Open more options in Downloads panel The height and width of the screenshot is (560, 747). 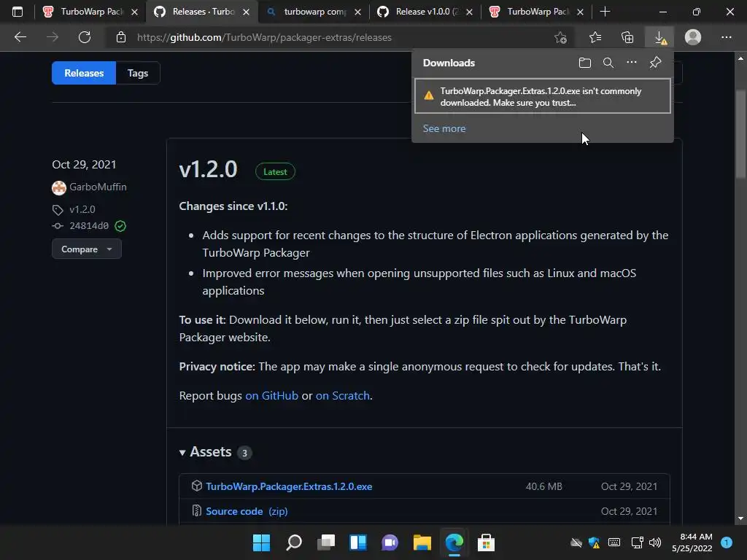click(x=631, y=63)
